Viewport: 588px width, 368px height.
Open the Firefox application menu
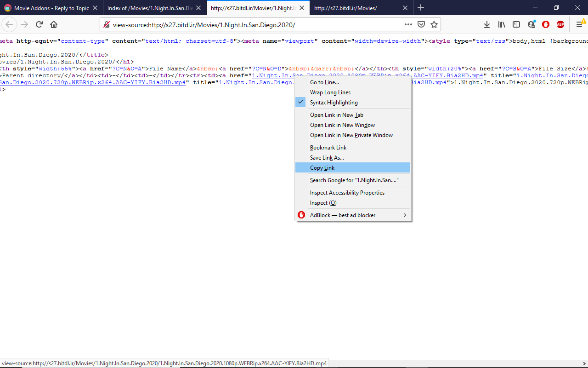coord(579,24)
